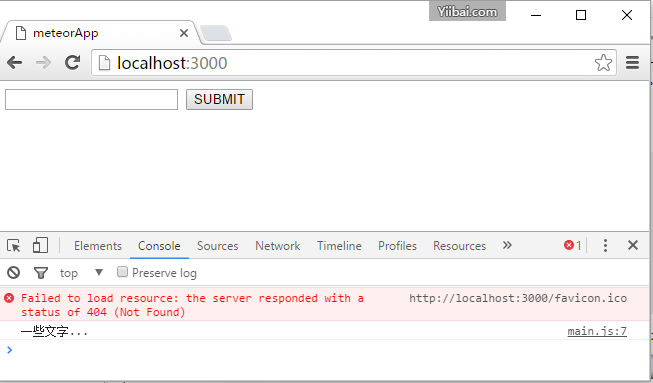Click the forward navigation arrow
The image size is (653, 383).
click(43, 63)
